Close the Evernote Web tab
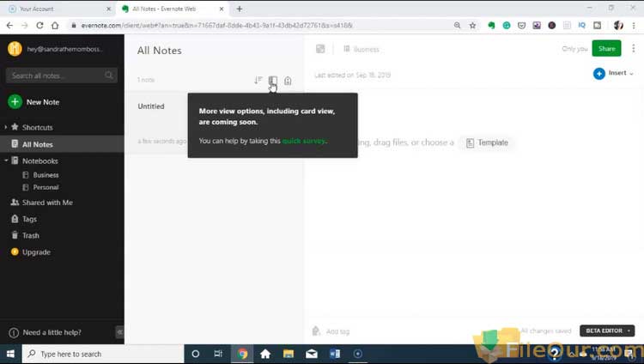 (x=222, y=9)
